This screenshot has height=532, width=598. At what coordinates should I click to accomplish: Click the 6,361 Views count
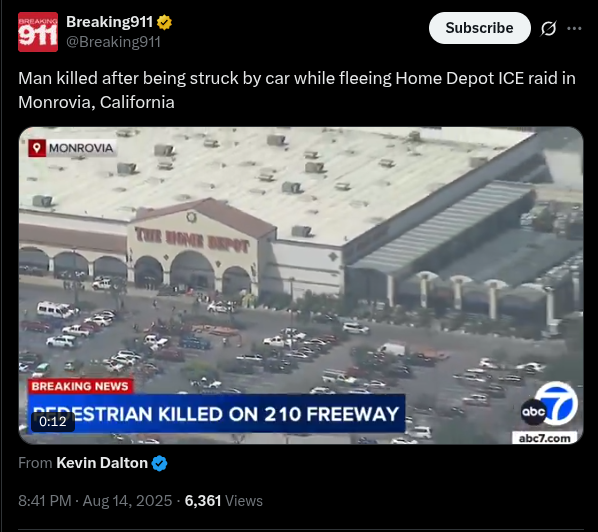point(223,501)
